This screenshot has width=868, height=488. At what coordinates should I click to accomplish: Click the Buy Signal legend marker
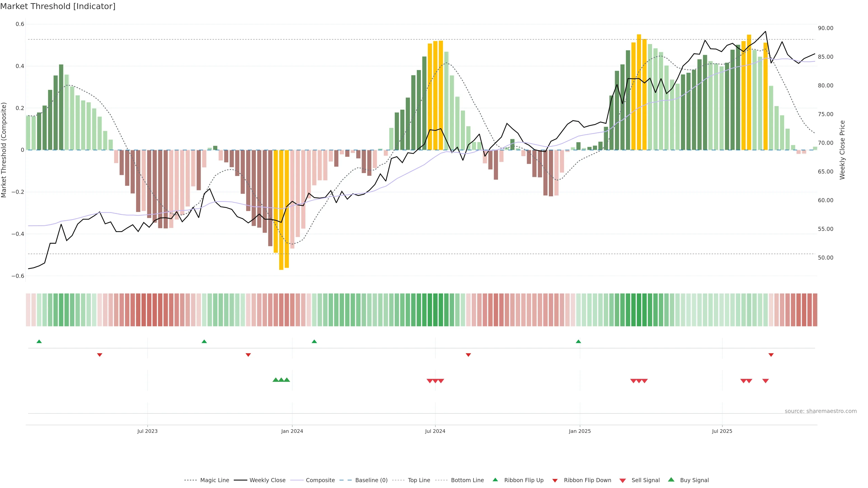pyautogui.click(x=671, y=480)
